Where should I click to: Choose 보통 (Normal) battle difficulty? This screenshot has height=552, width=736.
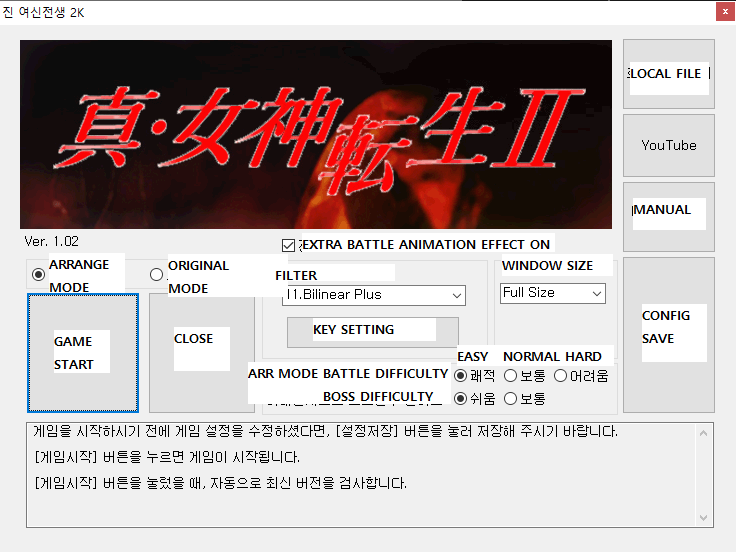tap(510, 376)
